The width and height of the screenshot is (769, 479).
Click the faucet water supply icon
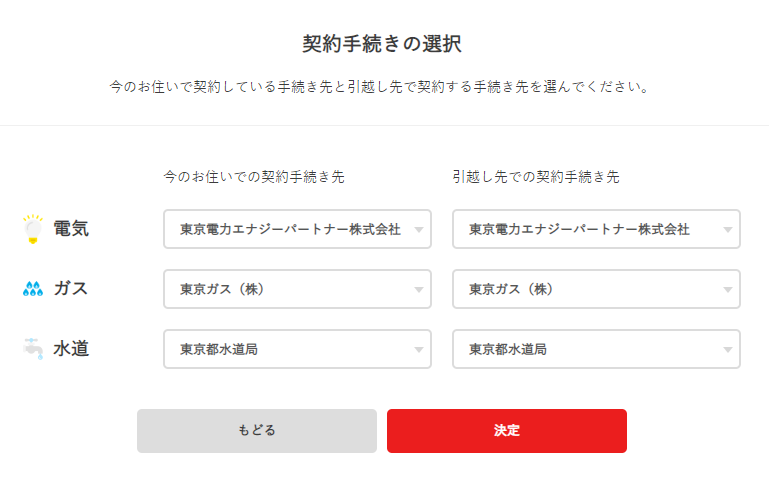point(33,349)
